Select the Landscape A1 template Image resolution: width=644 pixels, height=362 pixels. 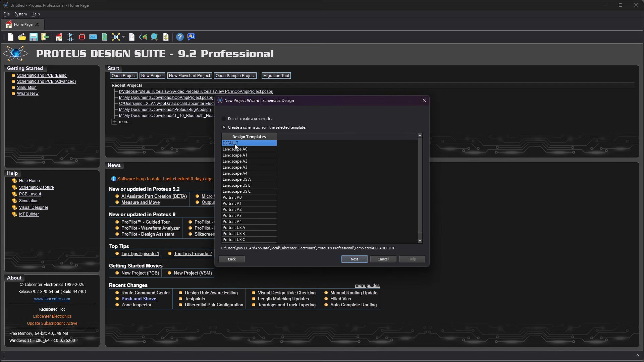(x=249, y=155)
